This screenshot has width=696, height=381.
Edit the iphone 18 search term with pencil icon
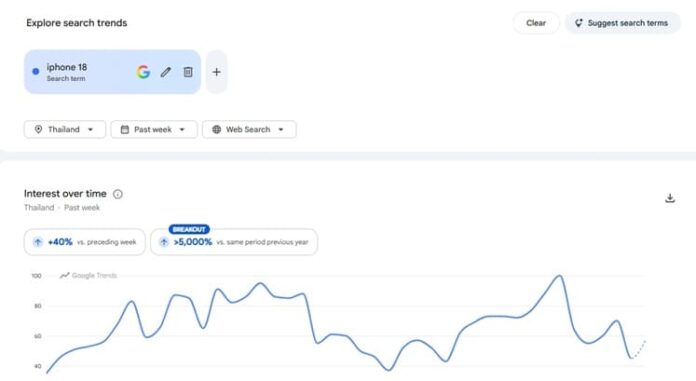point(166,72)
